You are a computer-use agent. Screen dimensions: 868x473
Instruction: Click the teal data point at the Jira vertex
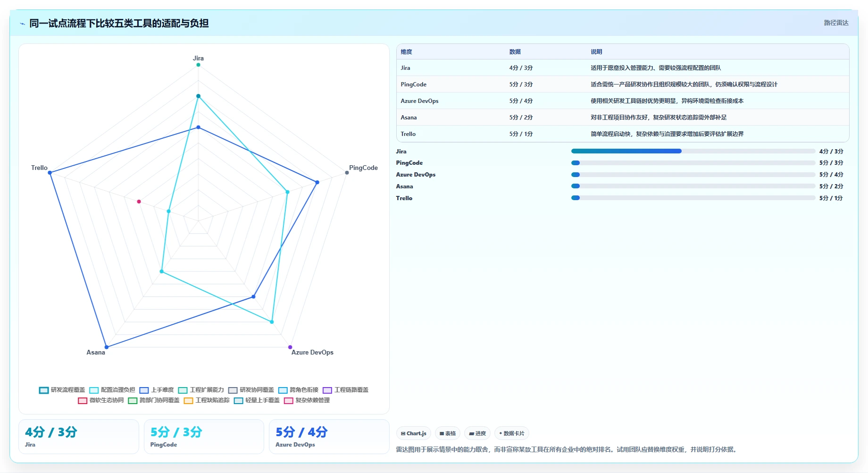[198, 65]
